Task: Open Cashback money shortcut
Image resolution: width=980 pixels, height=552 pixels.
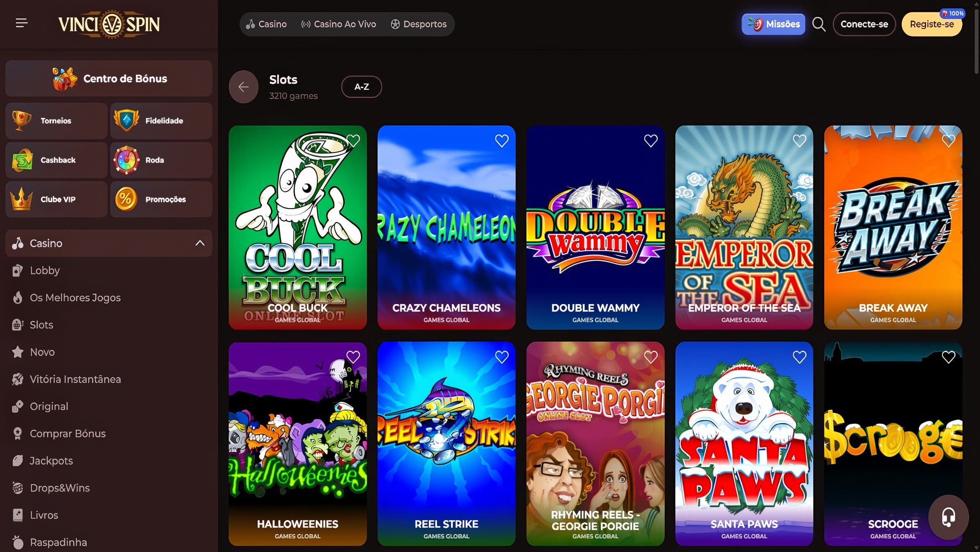Action: 56,160
